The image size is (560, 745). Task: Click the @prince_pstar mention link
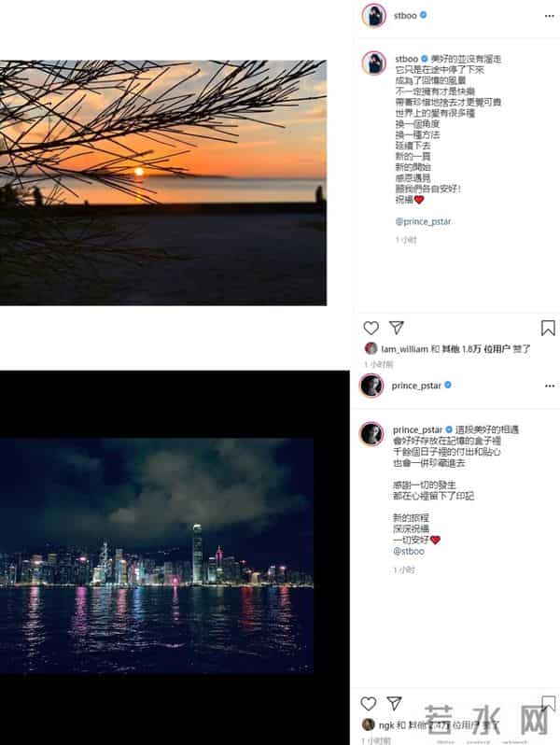click(x=423, y=221)
